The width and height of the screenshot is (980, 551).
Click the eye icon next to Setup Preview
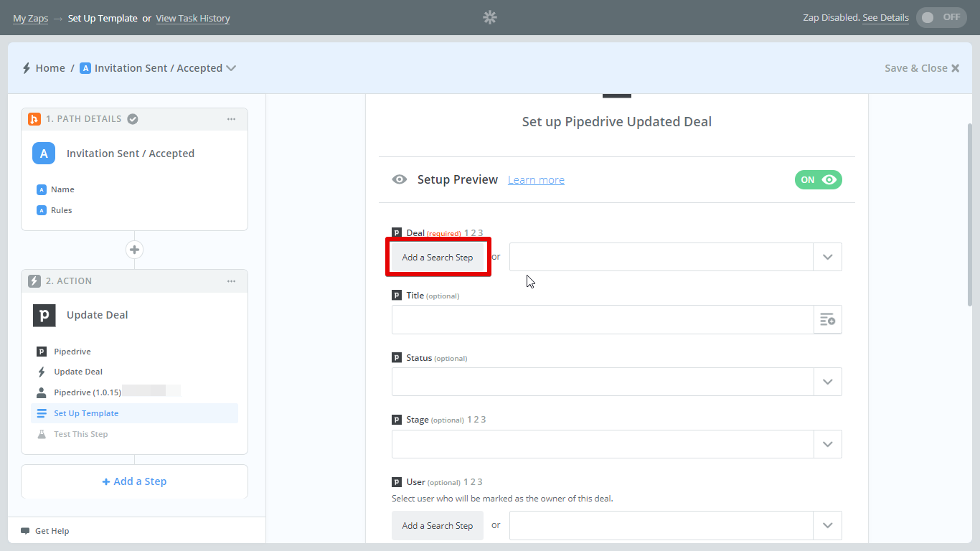400,179
